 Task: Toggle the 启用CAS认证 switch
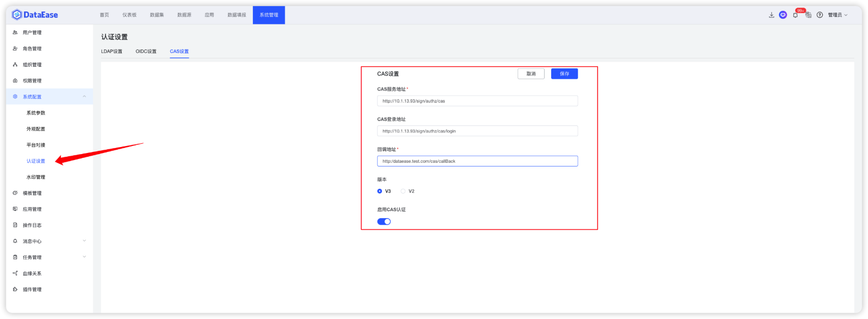(x=384, y=221)
